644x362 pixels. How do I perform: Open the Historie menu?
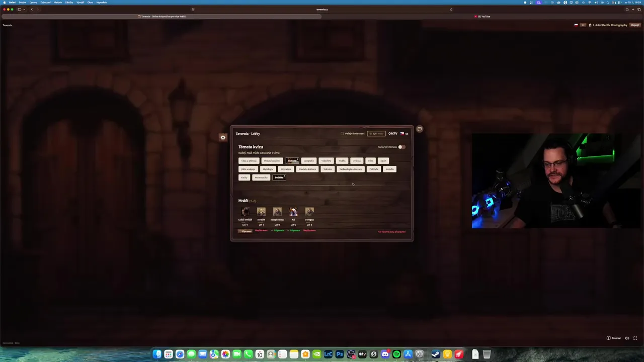pyautogui.click(x=58, y=2)
